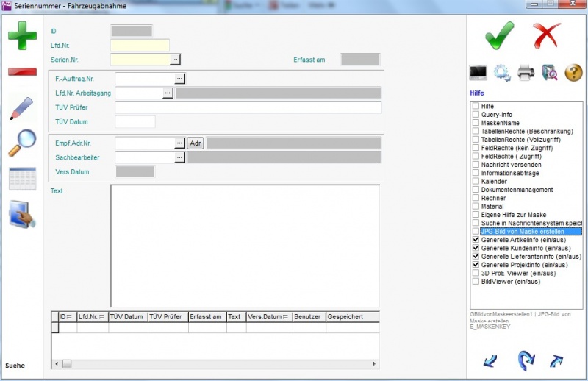This screenshot has width=588, height=381.
Task: Expand the Sachbearbeiter lookup button
Action: pyautogui.click(x=179, y=157)
